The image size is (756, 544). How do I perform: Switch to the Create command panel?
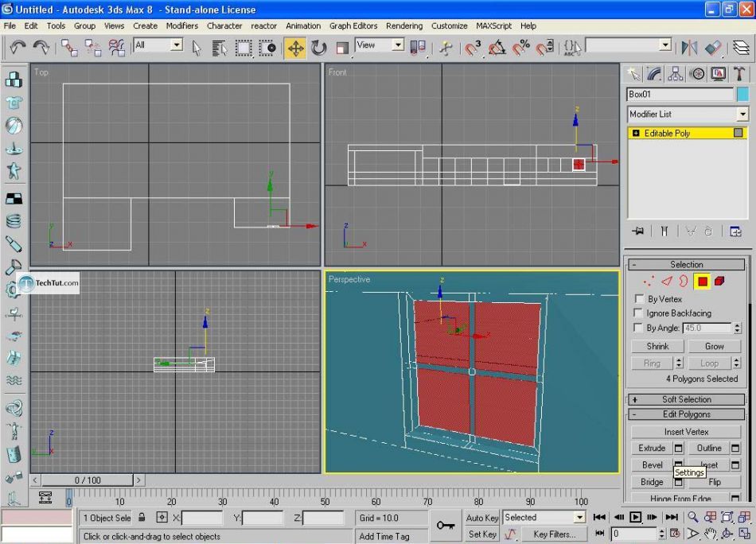633,74
